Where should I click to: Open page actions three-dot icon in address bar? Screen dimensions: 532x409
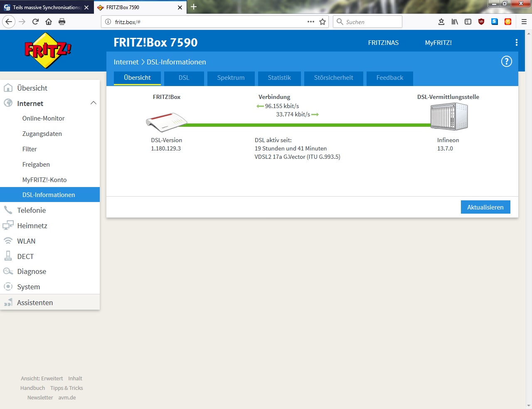click(310, 22)
